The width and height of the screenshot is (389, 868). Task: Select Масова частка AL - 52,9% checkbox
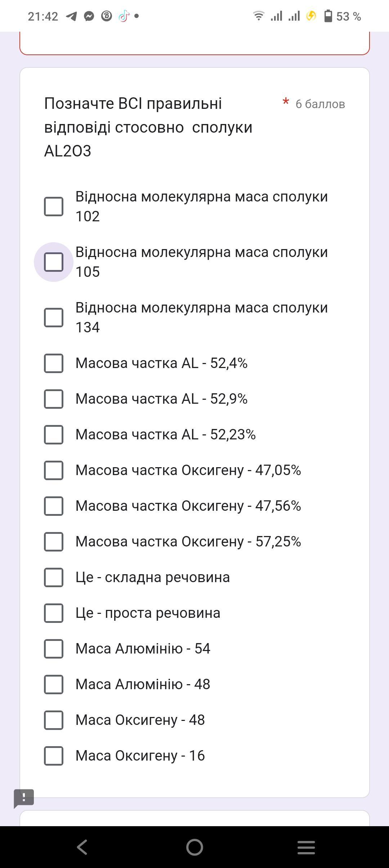54,399
